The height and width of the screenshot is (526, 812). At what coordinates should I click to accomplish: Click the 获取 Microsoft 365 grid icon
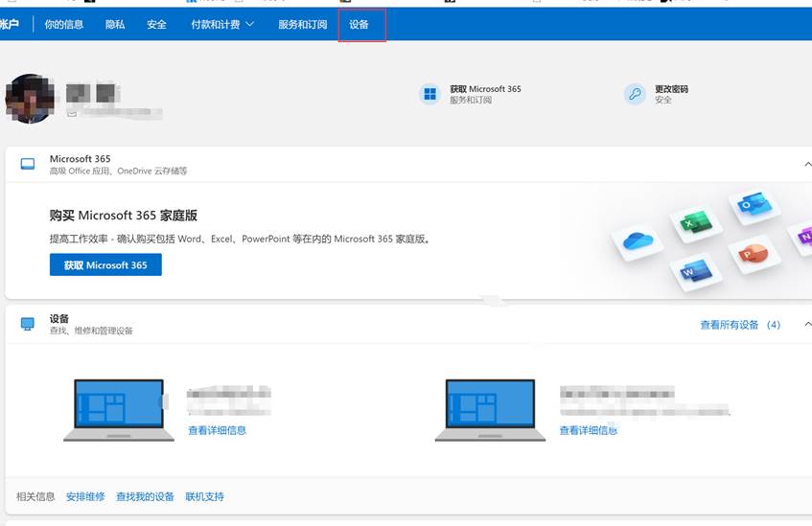pos(429,94)
